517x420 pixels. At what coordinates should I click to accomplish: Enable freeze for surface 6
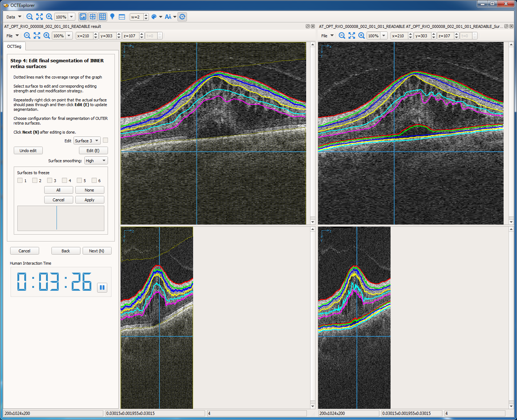(94, 180)
